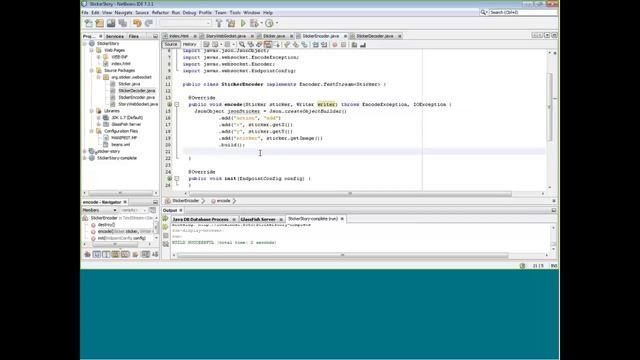Screen dimensions: 640x360
Task: Collapse the StickerStory project node
Action: tap(85, 43)
